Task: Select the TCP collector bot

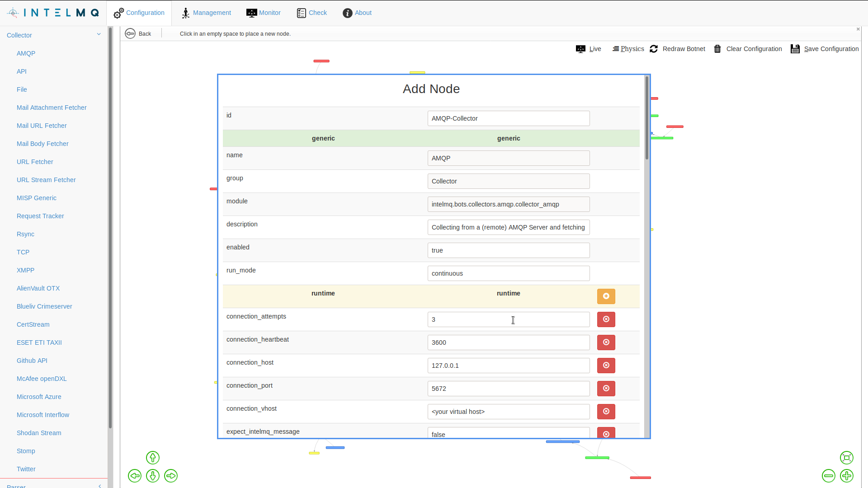Action: (23, 252)
